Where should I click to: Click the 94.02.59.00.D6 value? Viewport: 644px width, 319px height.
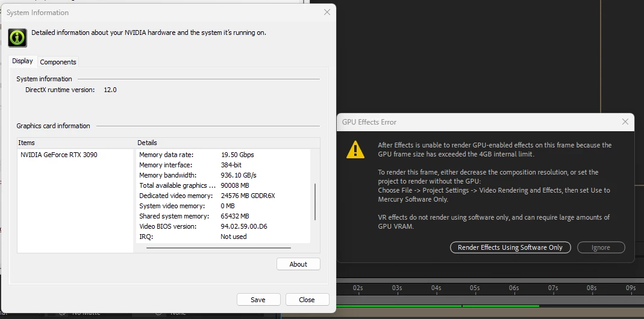tap(244, 227)
